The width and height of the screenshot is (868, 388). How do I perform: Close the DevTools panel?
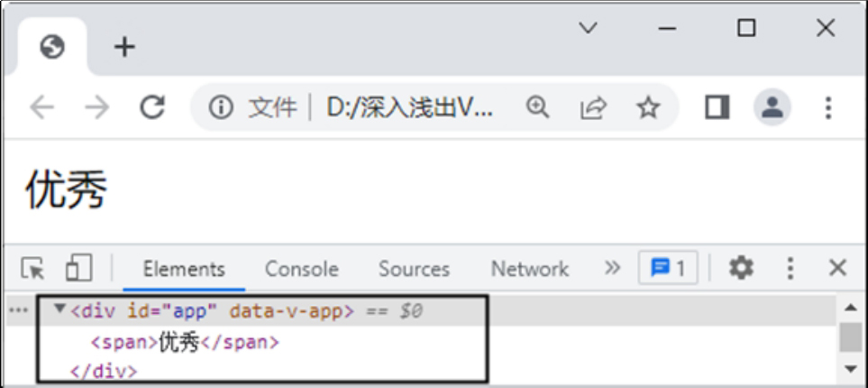pyautogui.click(x=837, y=268)
